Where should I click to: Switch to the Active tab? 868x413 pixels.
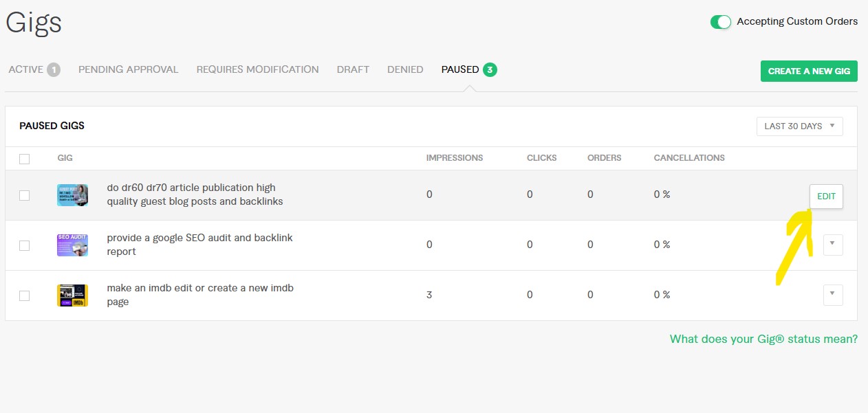pyautogui.click(x=34, y=69)
